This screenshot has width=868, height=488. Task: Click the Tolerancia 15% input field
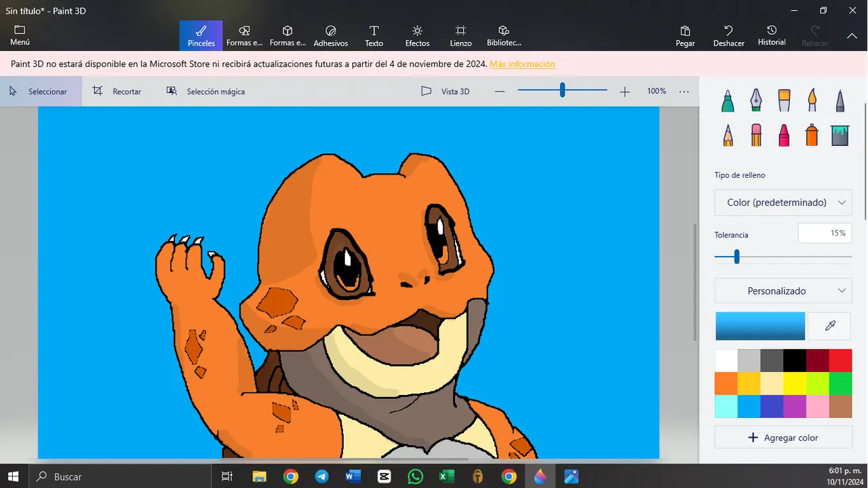(825, 233)
